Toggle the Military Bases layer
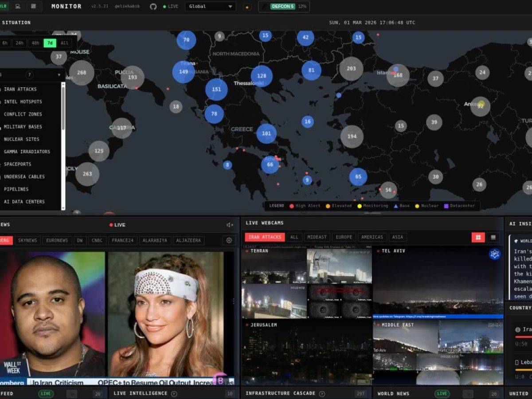The height and width of the screenshot is (399, 532). pyautogui.click(x=23, y=127)
